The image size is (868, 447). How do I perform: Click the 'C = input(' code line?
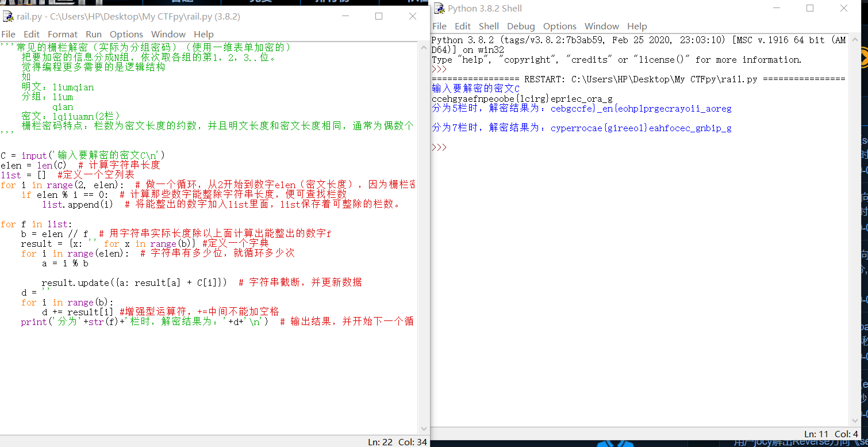click(83, 155)
